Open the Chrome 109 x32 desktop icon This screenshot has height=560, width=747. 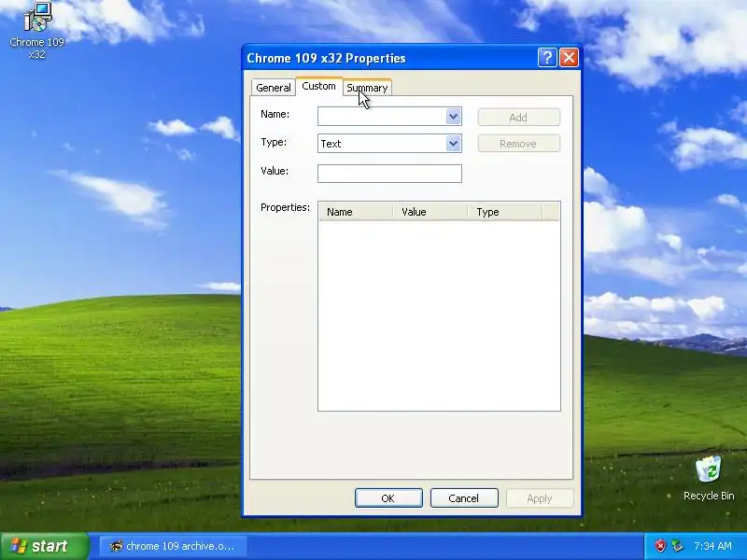36,31
